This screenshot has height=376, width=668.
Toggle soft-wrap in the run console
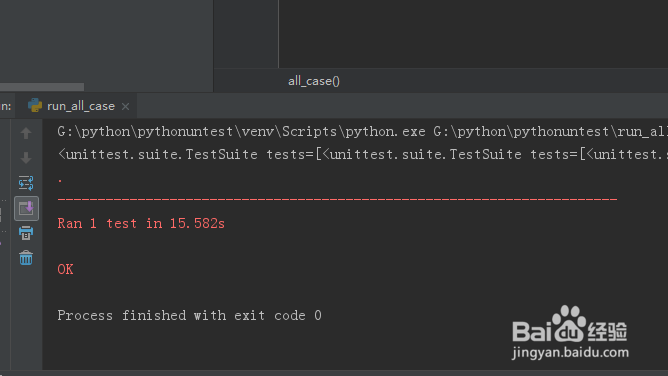point(26,183)
